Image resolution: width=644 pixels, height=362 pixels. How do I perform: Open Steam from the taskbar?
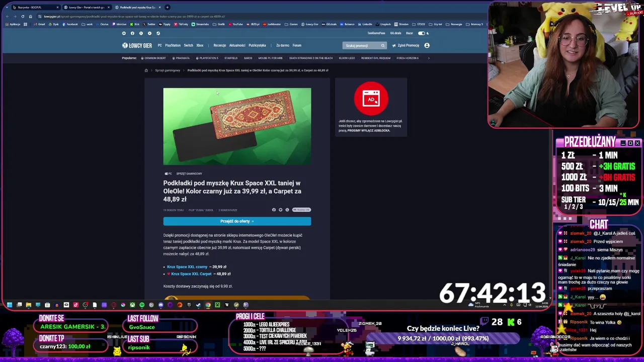198,305
